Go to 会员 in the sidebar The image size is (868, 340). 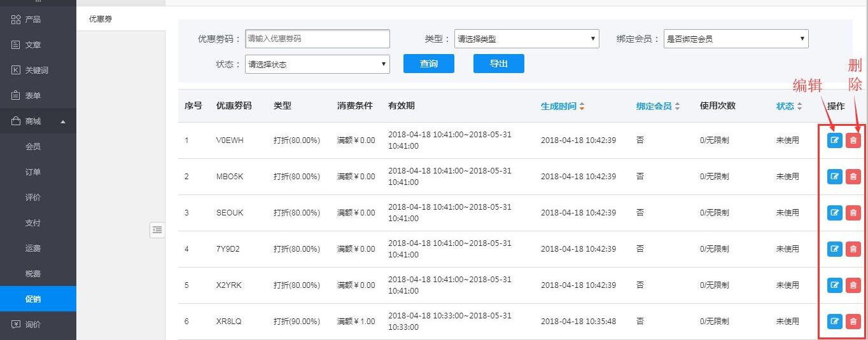pos(33,147)
